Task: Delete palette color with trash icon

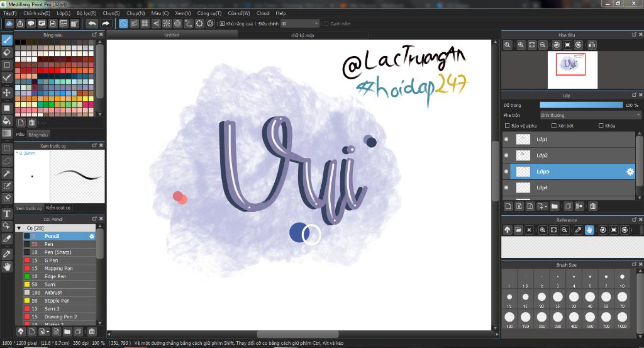Action: (x=31, y=123)
